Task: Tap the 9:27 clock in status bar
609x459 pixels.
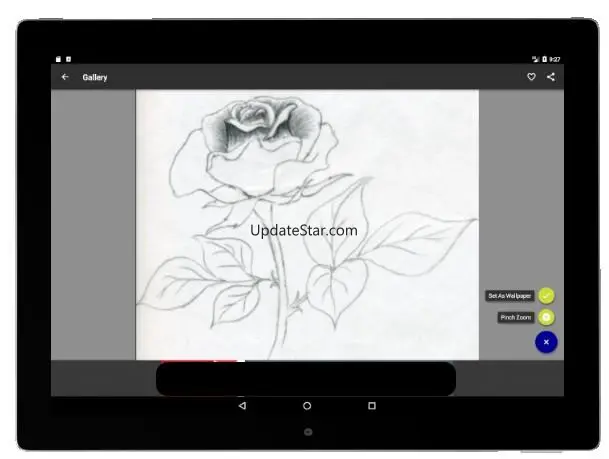Action: 555,59
